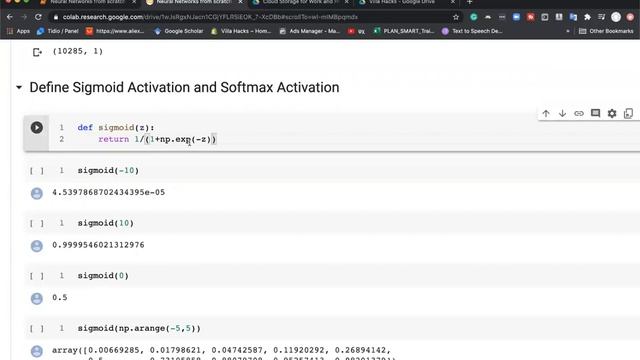Open the Ads Manager bookmark
The image size is (640, 360).
pyautogui.click(x=310, y=31)
